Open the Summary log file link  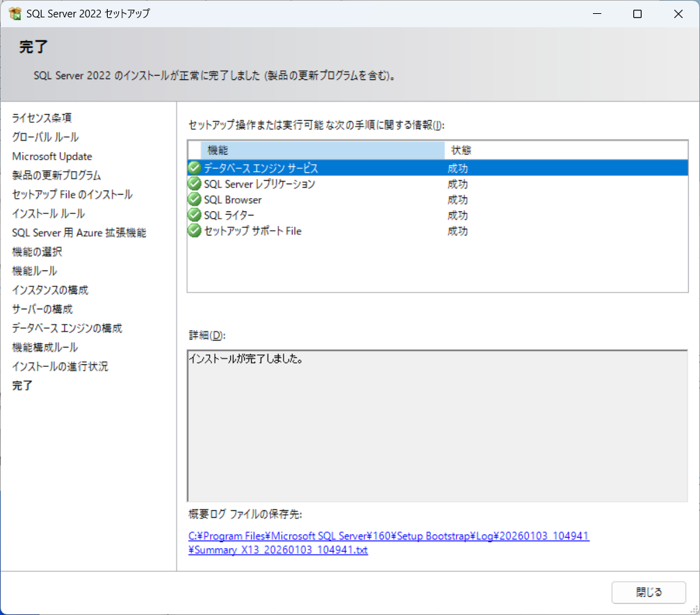(x=389, y=543)
